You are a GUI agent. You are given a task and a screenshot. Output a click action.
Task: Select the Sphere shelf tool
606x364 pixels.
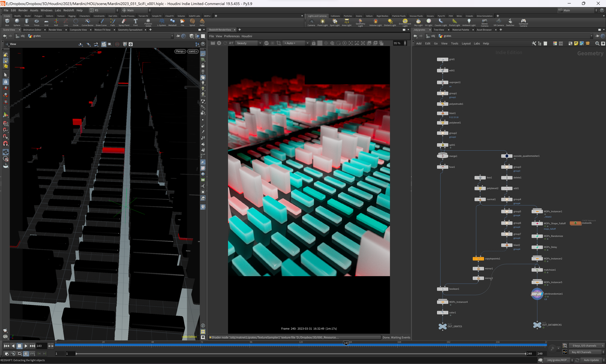click(x=17, y=22)
